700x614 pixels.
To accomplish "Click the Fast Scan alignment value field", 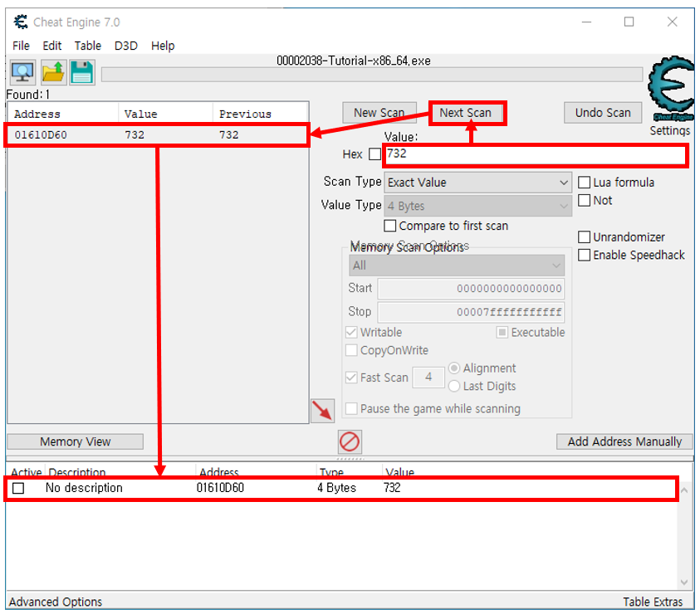I will coord(428,378).
